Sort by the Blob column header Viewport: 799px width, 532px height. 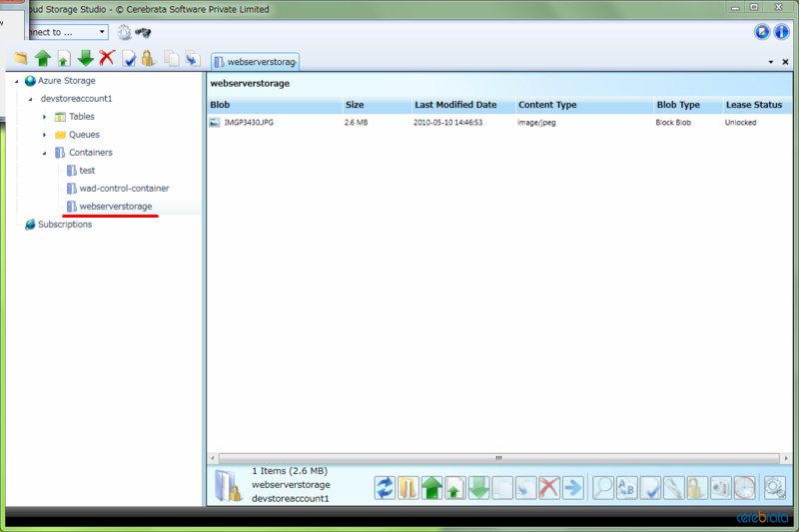click(276, 105)
